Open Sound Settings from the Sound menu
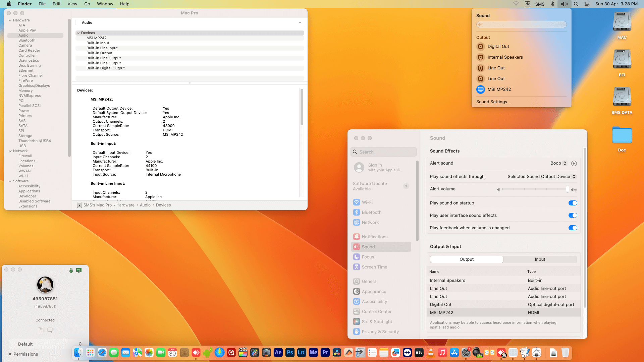The width and height of the screenshot is (644, 362). tap(493, 102)
